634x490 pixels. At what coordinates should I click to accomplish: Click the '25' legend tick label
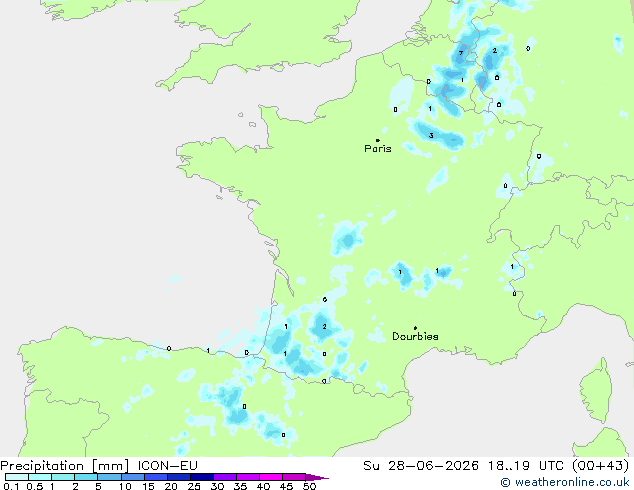pyautogui.click(x=194, y=486)
